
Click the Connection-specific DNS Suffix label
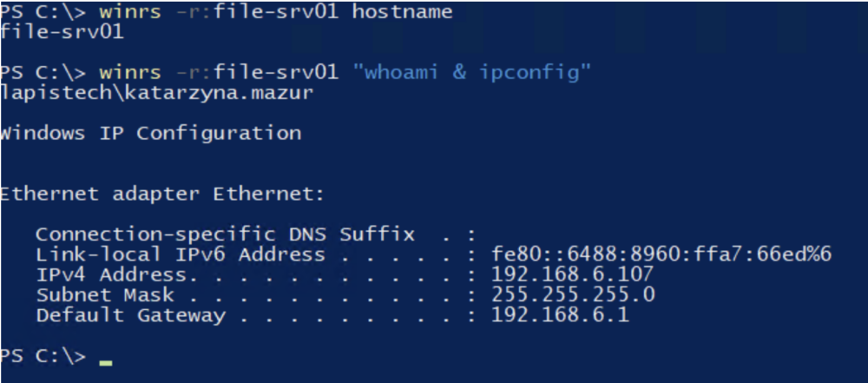point(225,234)
